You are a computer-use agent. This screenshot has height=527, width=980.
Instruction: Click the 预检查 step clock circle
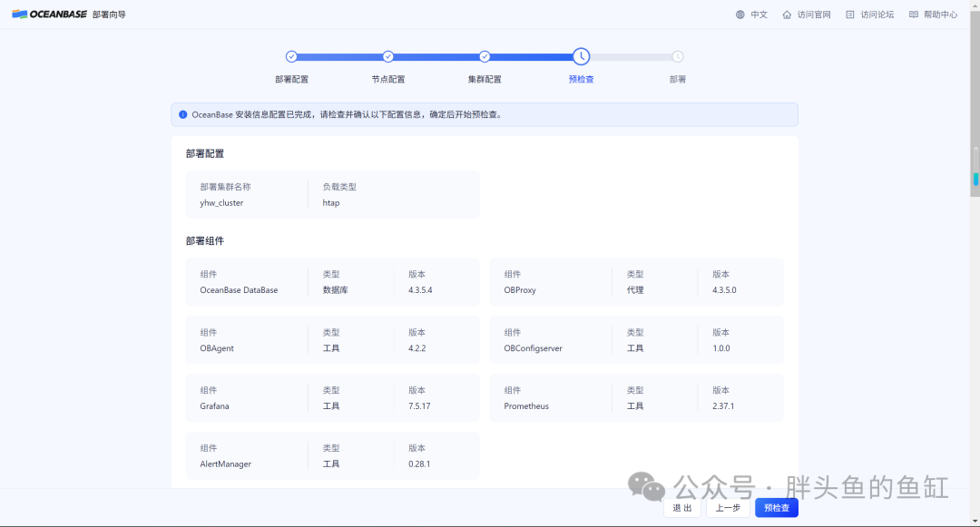pos(582,57)
